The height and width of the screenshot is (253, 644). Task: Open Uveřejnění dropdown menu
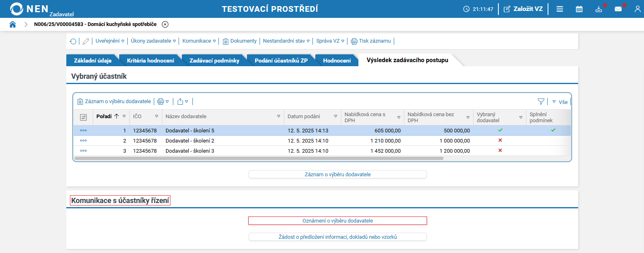(110, 41)
